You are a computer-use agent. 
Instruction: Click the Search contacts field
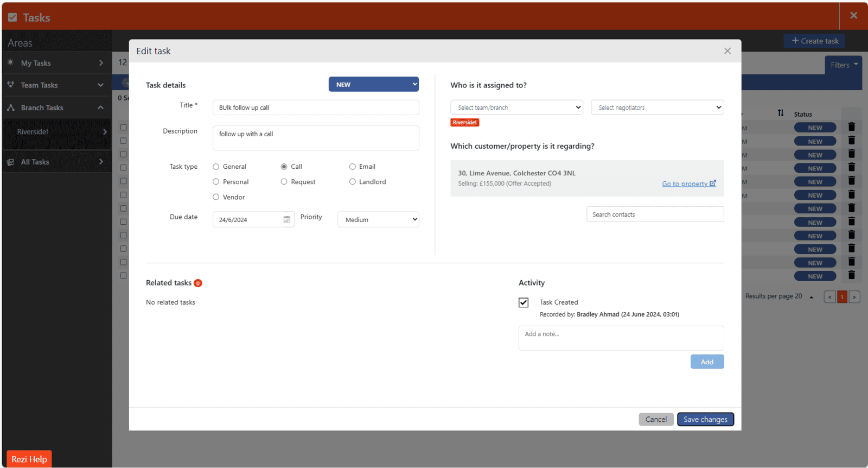point(655,214)
